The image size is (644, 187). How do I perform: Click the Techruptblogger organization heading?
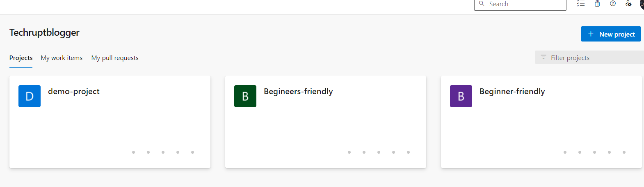[44, 32]
